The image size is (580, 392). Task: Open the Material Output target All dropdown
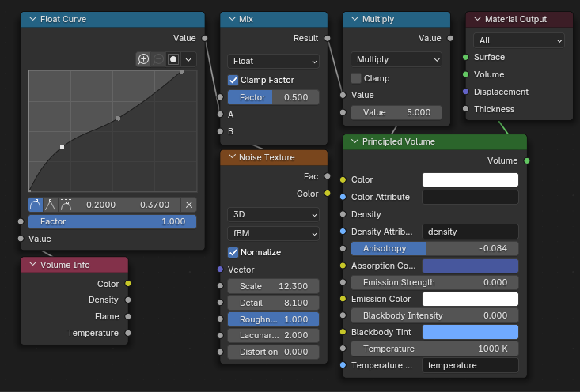(x=519, y=40)
